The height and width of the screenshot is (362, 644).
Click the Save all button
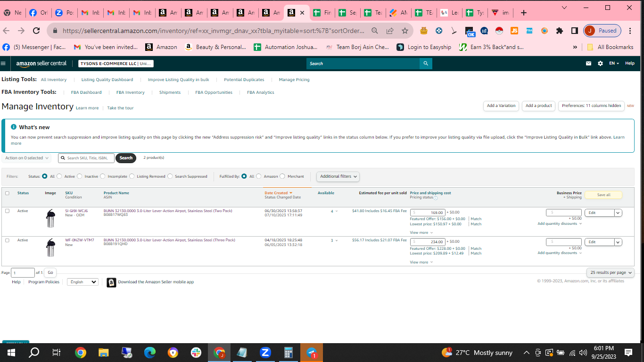point(603,195)
